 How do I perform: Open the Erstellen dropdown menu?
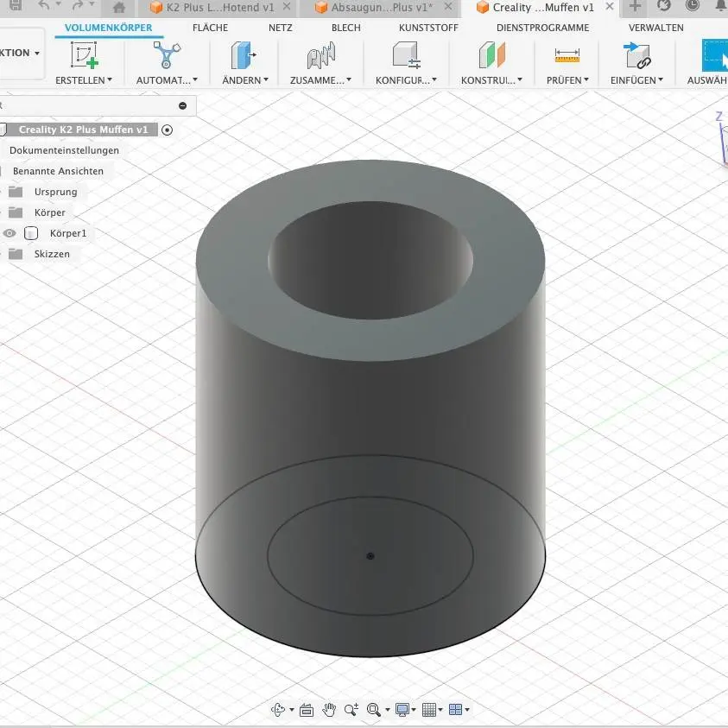[84, 80]
